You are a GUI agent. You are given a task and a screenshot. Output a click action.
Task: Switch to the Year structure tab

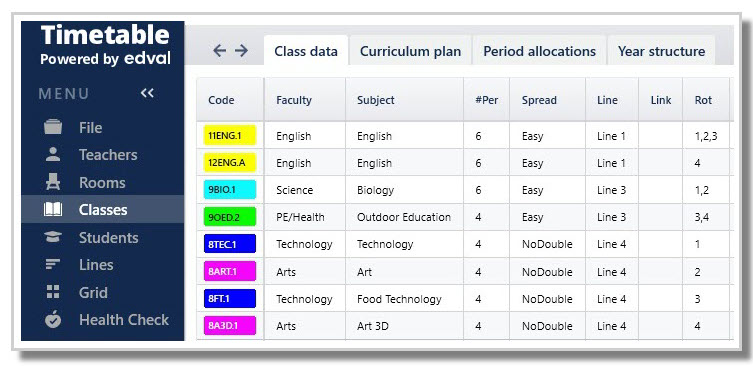661,51
